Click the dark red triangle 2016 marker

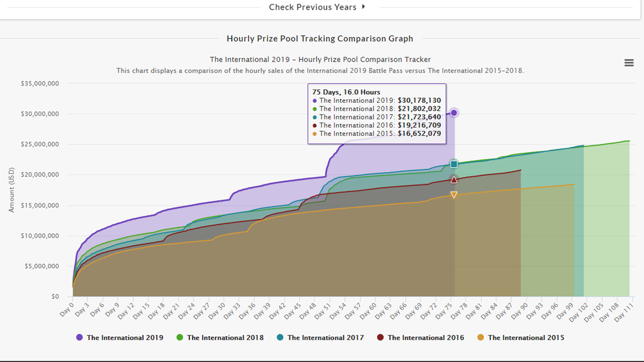click(x=454, y=180)
